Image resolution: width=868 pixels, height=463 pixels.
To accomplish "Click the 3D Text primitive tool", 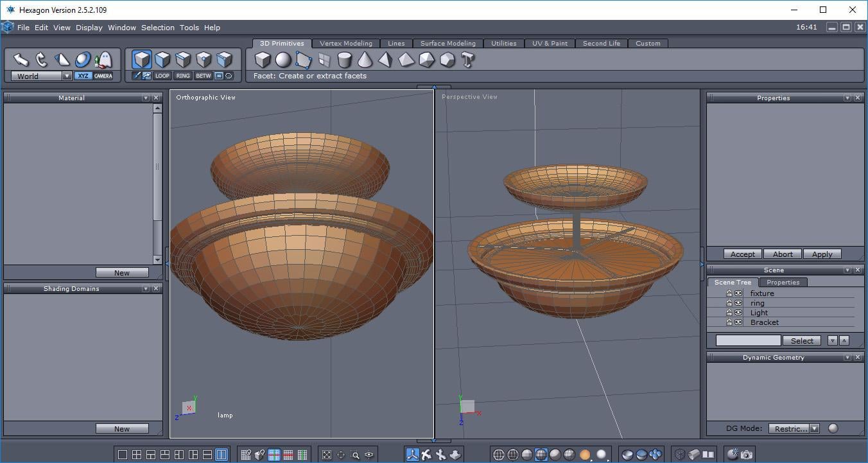I will click(467, 60).
